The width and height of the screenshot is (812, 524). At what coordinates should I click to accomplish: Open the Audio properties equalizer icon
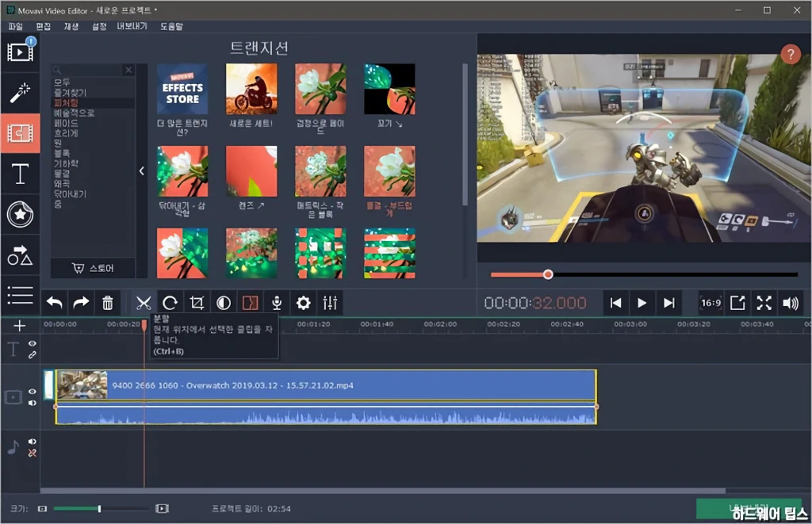tap(330, 303)
